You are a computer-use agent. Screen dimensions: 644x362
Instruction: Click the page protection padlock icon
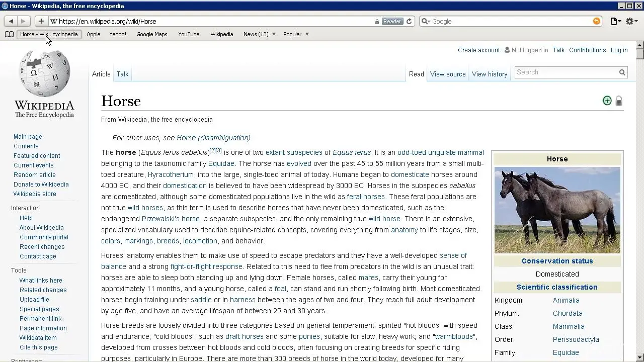tap(619, 101)
